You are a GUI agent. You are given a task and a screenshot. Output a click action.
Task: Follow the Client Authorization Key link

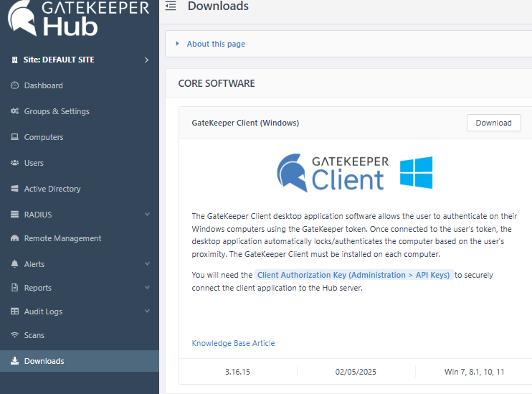353,275
